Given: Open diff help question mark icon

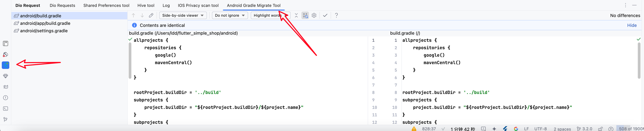Looking at the screenshot, I should pyautogui.click(x=336, y=15).
